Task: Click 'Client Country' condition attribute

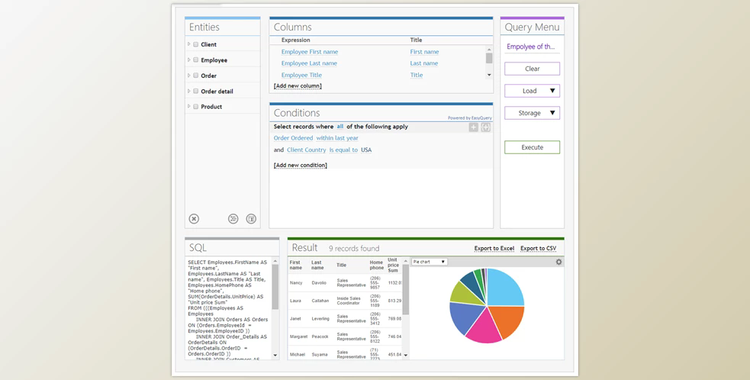Action: (x=306, y=150)
